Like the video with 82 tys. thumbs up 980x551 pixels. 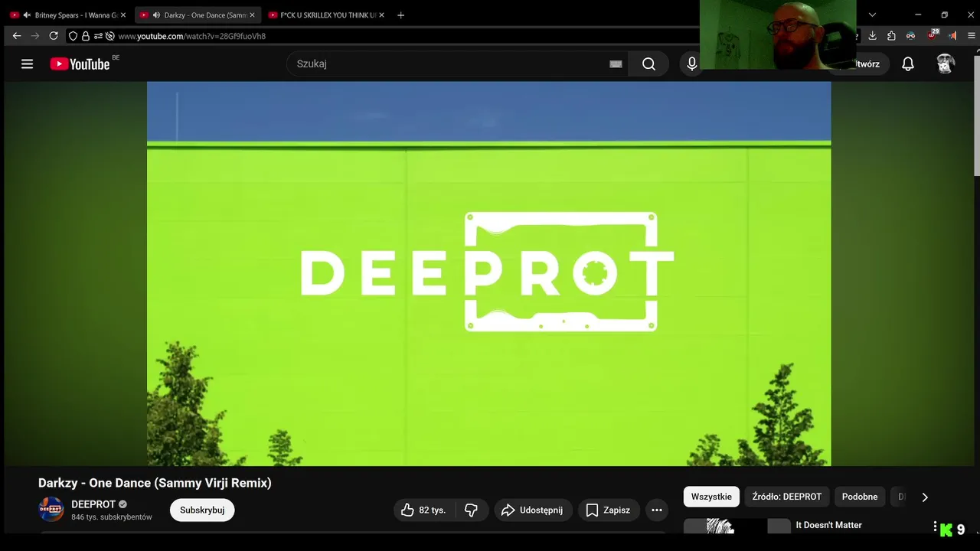pos(425,510)
